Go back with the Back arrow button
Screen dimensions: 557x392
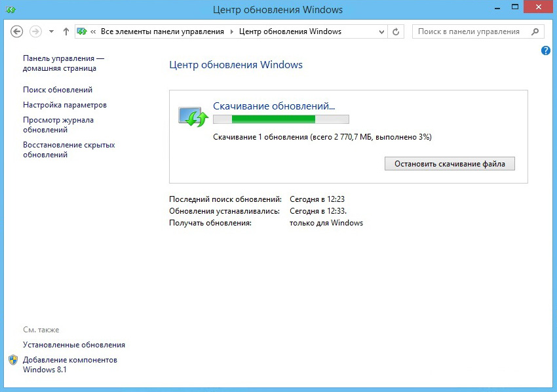coord(16,31)
